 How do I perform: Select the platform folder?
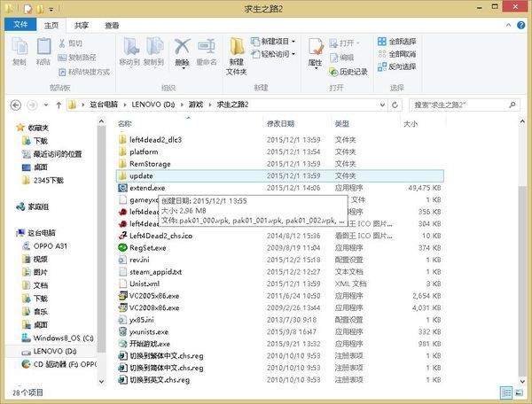pos(144,151)
